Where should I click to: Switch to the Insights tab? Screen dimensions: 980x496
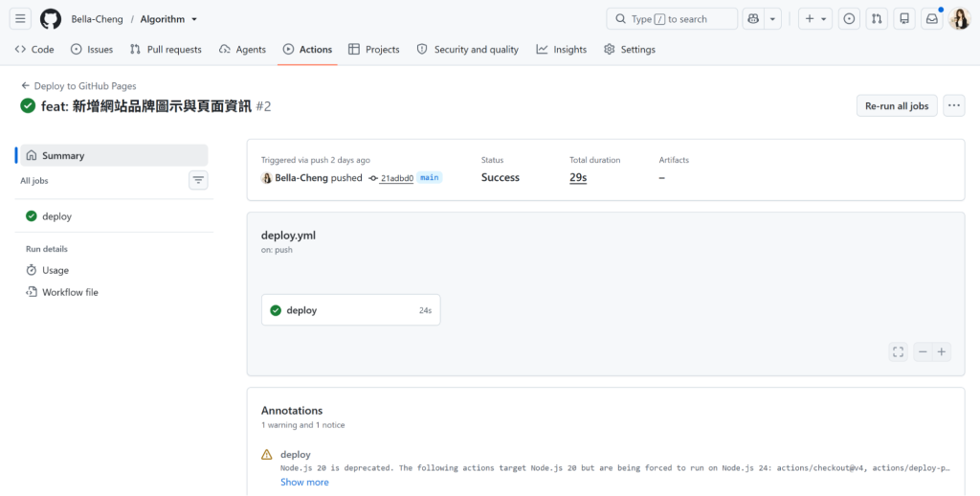[x=561, y=50]
